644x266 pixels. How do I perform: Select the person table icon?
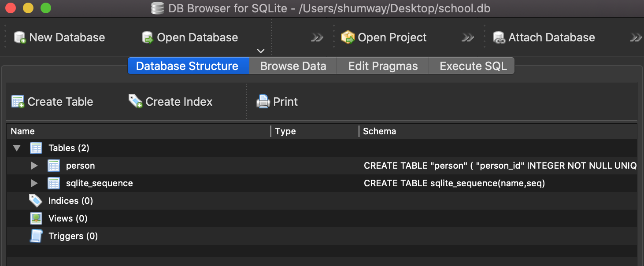54,166
